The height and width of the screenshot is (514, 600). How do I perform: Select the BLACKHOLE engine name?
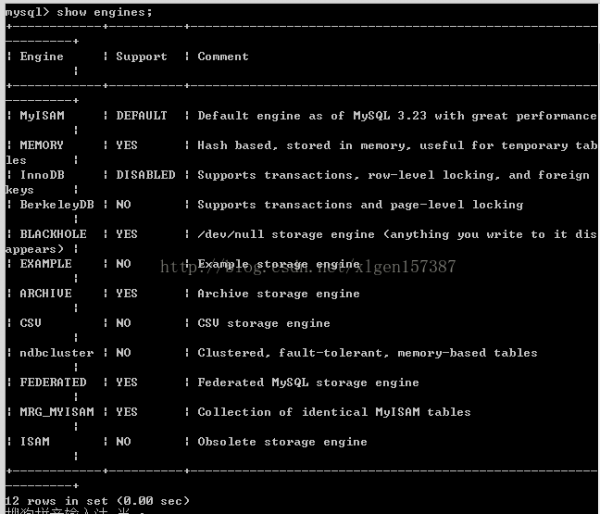(x=53, y=234)
